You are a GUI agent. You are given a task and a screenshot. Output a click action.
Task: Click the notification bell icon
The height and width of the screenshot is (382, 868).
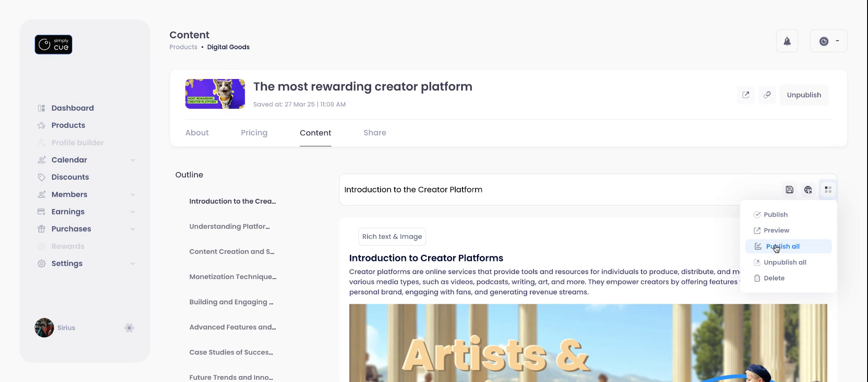787,42
